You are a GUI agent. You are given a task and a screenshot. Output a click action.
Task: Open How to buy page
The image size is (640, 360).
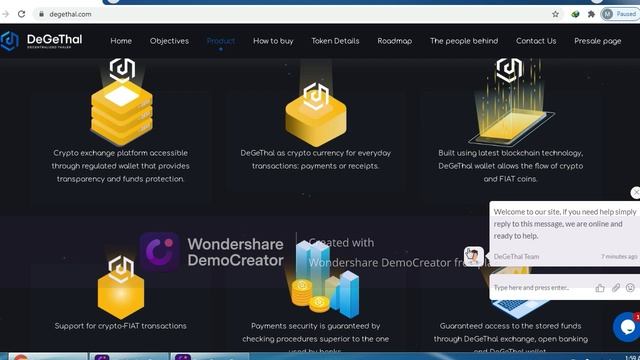click(273, 41)
